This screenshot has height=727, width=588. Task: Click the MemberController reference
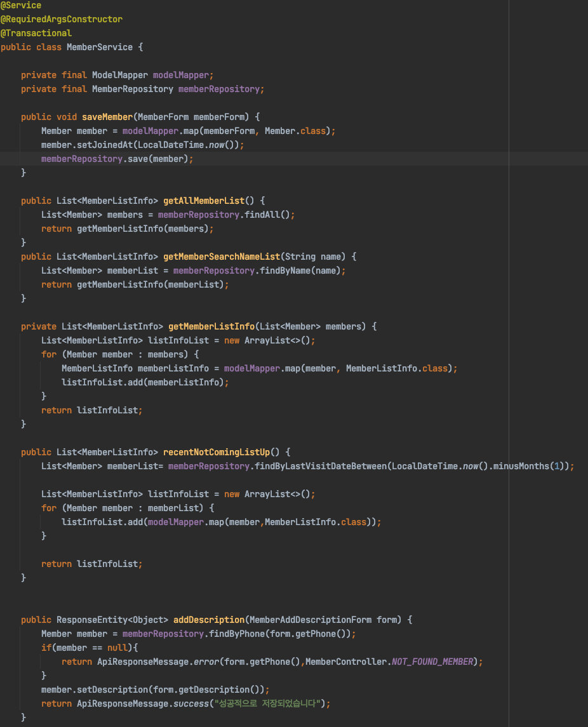click(346, 662)
